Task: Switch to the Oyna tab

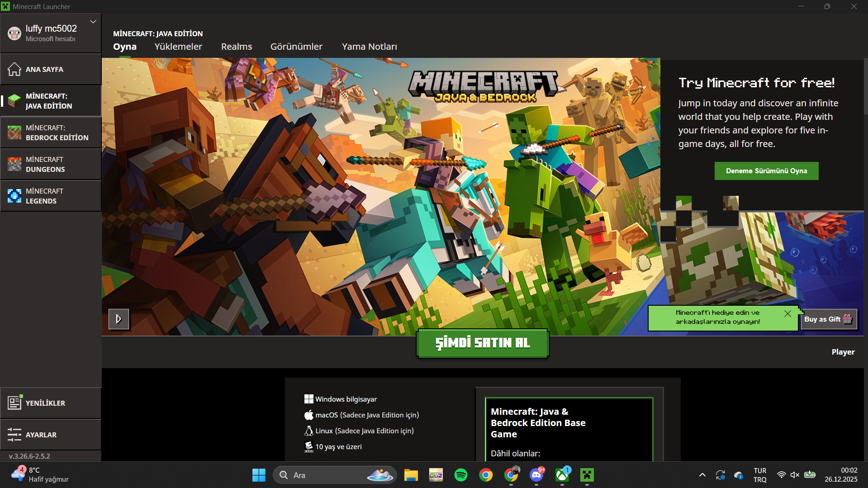Action: [x=125, y=47]
